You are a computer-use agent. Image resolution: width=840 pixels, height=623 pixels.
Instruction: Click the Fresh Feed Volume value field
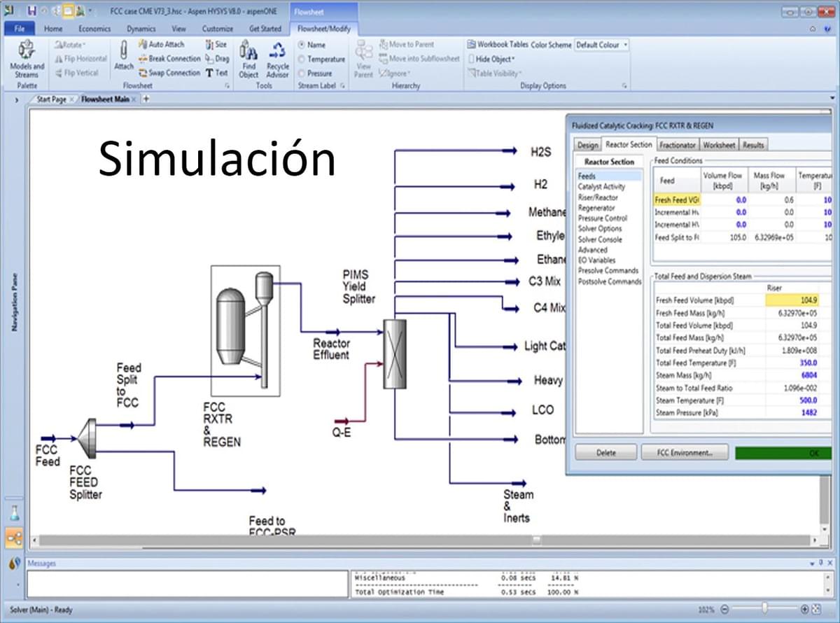click(x=792, y=300)
